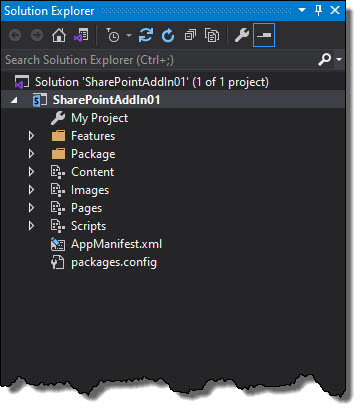Viewport: 362px width, 418px height.
Task: Expand the Pages module
Action: pyautogui.click(x=31, y=208)
